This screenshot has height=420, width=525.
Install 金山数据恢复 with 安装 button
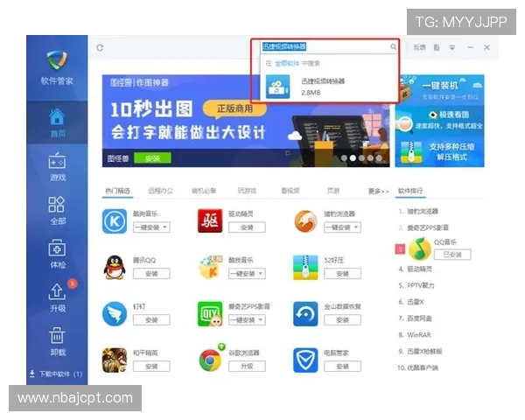(x=342, y=320)
